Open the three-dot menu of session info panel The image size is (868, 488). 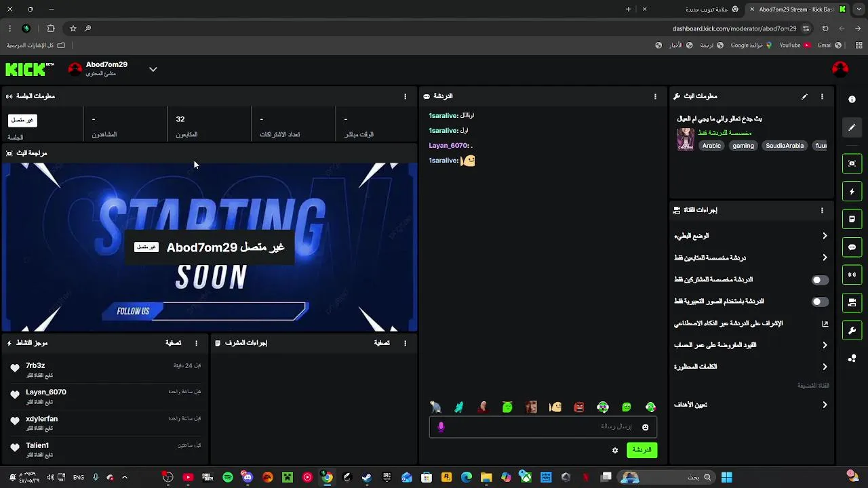[x=406, y=96]
